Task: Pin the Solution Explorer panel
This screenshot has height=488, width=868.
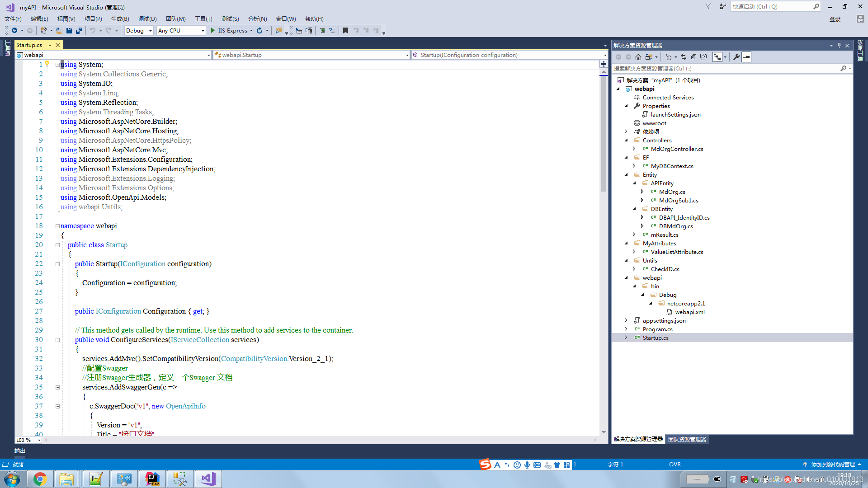Action: point(839,45)
